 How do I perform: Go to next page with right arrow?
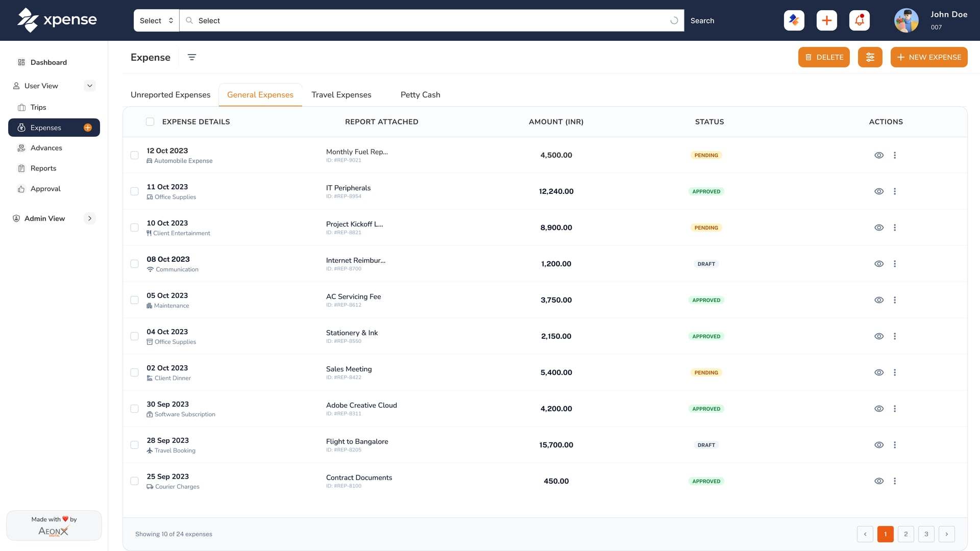point(947,534)
